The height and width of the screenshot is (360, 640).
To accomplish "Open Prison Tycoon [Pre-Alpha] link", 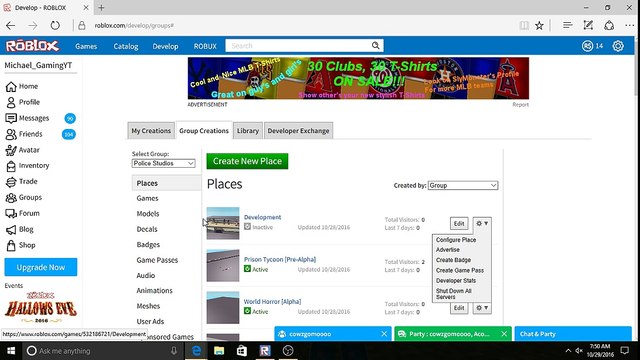I will pos(280,260).
